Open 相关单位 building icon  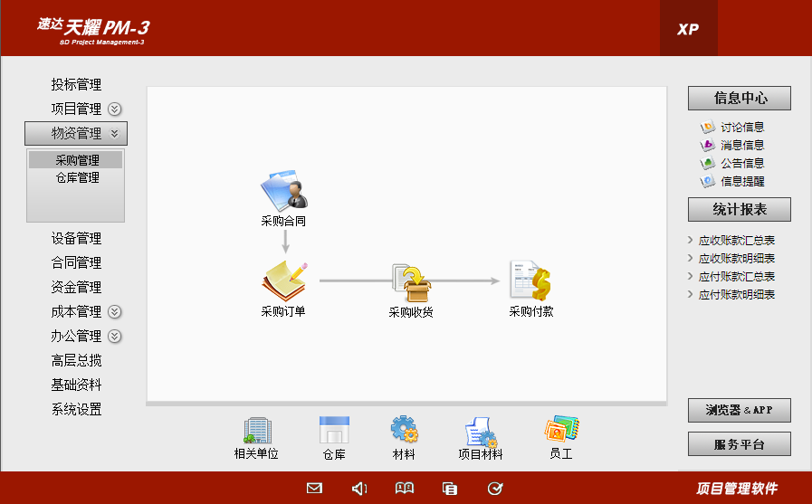[256, 431]
